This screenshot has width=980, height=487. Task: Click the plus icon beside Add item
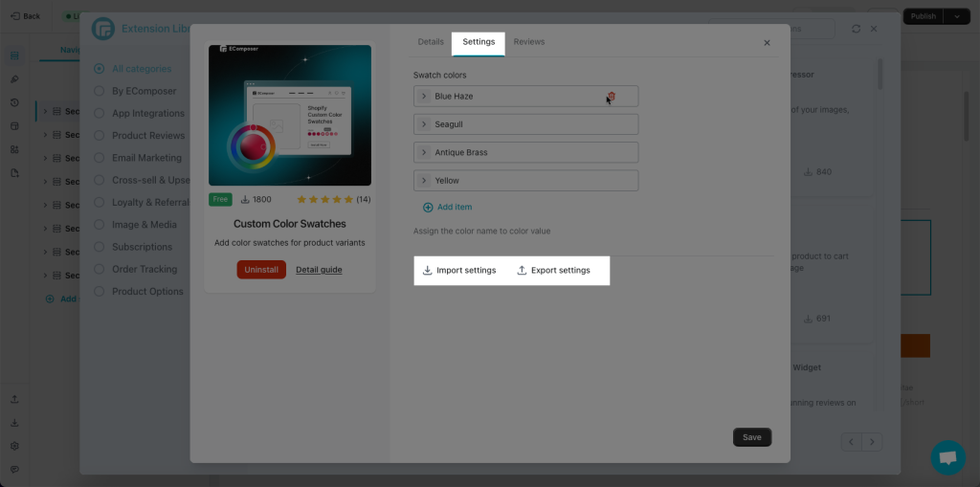(x=428, y=207)
